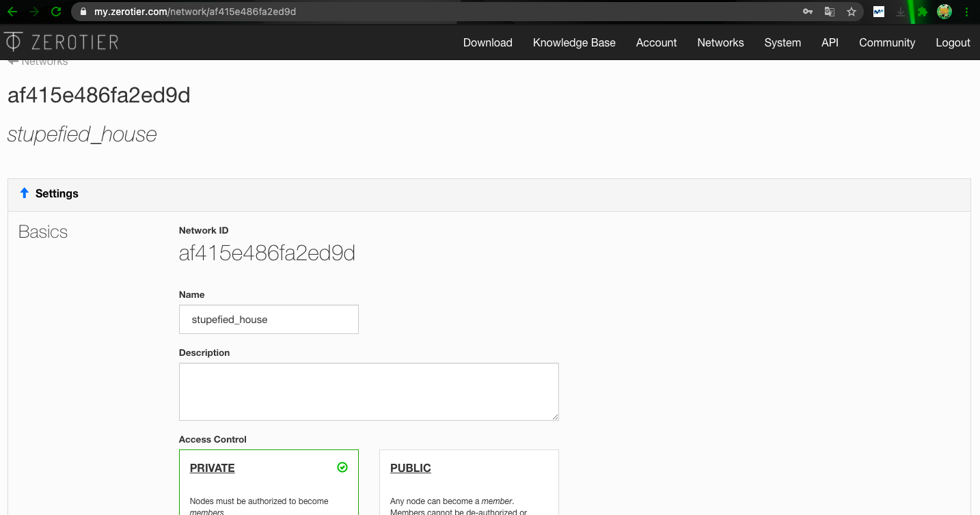The height and width of the screenshot is (515, 980).
Task: Click the translate page icon
Action: tap(830, 12)
